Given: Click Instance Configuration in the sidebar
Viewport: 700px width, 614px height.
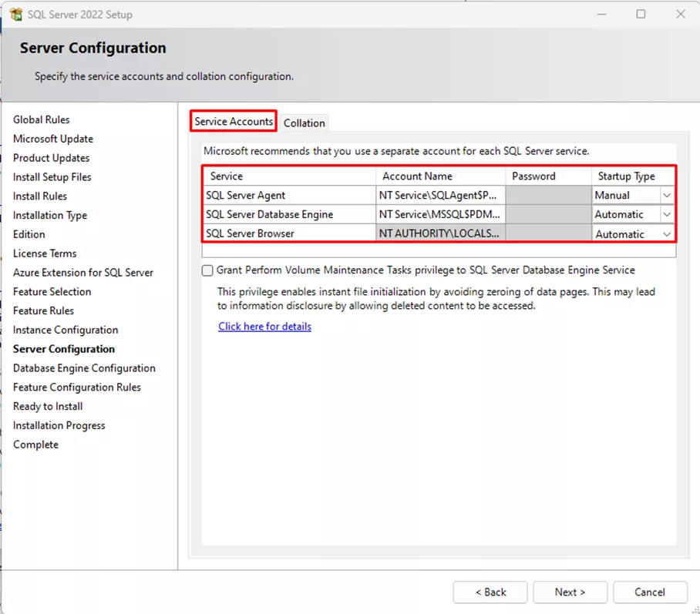Looking at the screenshot, I should click(x=66, y=330).
